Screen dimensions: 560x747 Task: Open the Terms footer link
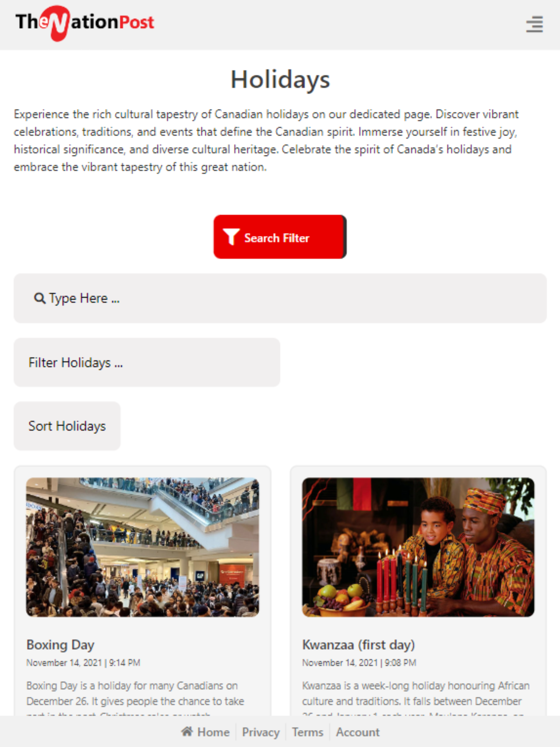coord(307,732)
